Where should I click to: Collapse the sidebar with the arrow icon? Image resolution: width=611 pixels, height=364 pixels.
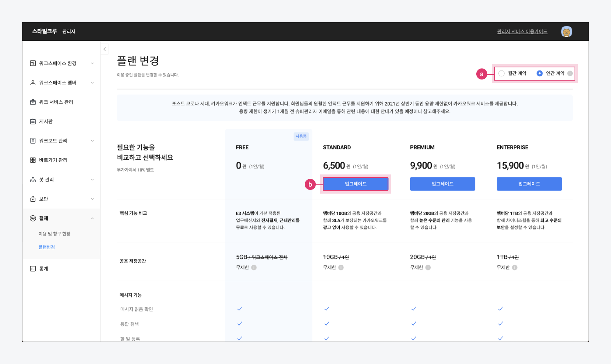pos(105,49)
